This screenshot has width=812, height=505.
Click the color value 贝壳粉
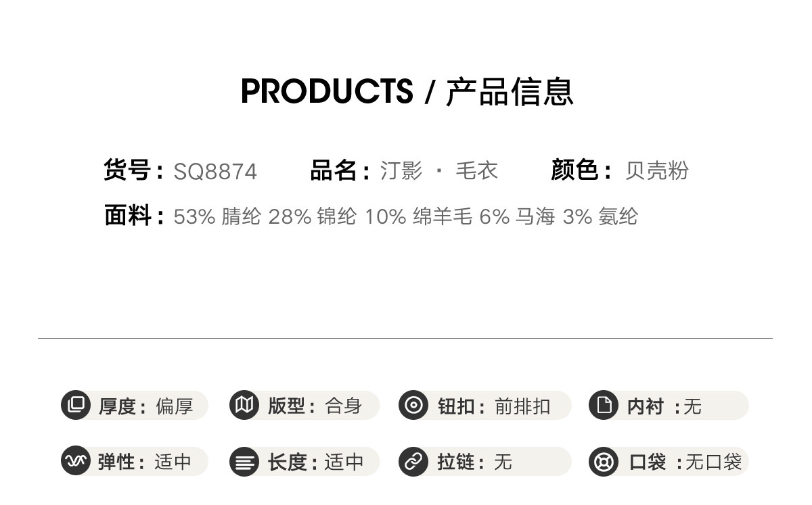[x=656, y=171]
